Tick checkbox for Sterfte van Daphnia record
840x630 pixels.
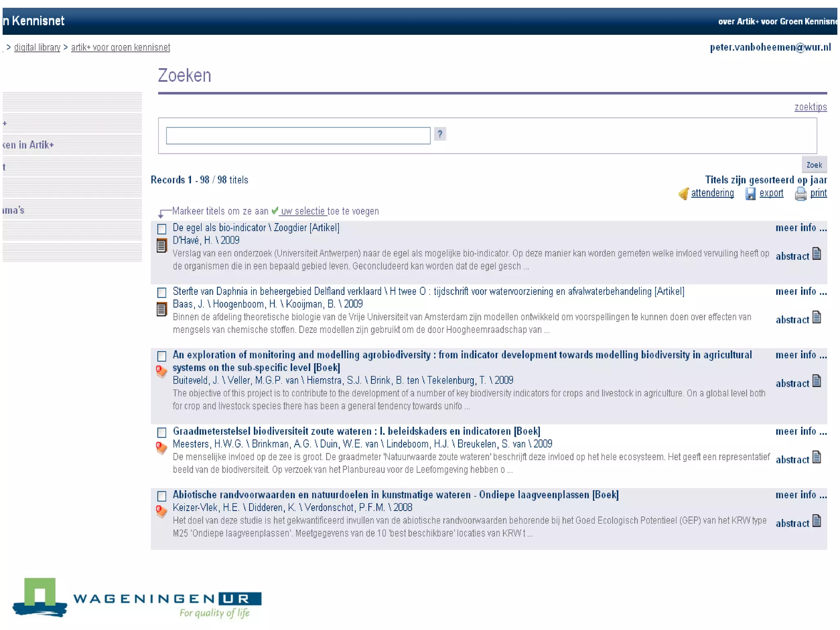click(x=162, y=292)
